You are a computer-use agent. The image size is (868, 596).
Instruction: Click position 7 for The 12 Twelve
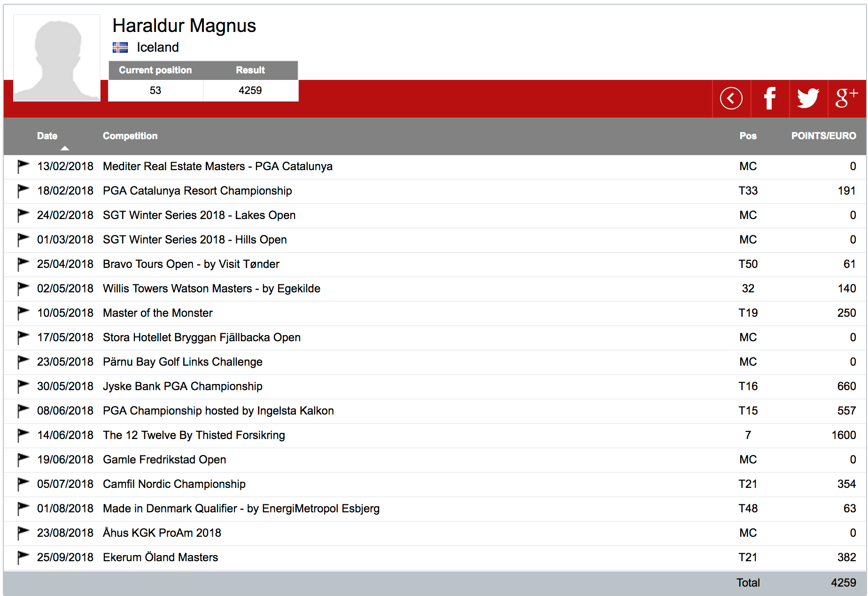click(748, 435)
